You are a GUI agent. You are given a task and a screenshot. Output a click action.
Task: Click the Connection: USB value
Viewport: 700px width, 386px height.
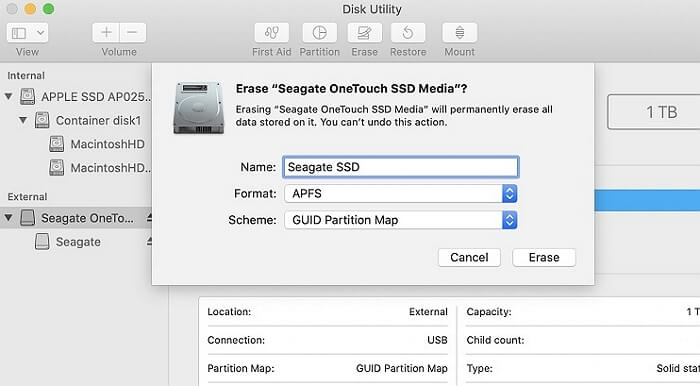[437, 340]
